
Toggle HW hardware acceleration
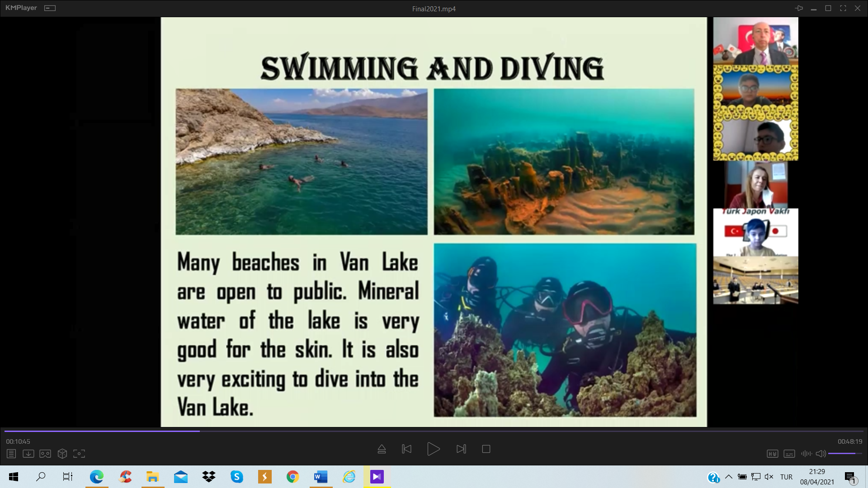coord(772,454)
